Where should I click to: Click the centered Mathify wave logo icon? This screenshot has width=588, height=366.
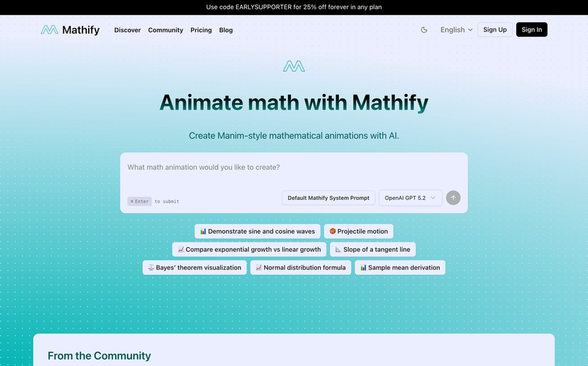tap(293, 67)
